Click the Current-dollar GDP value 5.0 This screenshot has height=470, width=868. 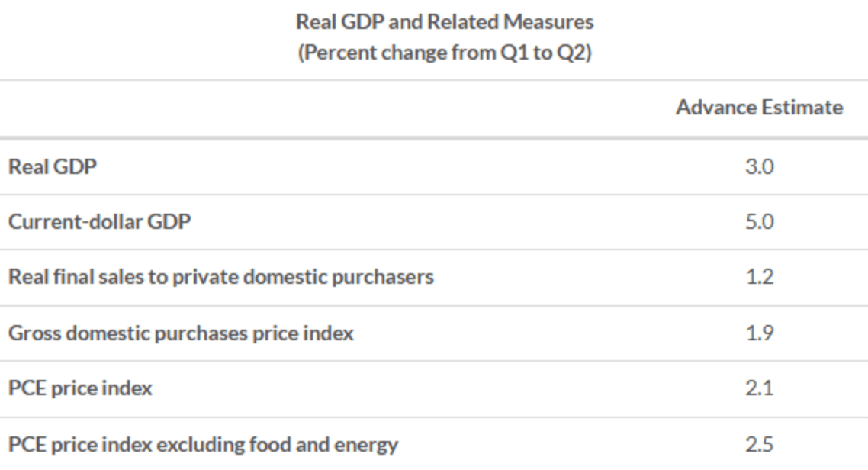(x=759, y=221)
